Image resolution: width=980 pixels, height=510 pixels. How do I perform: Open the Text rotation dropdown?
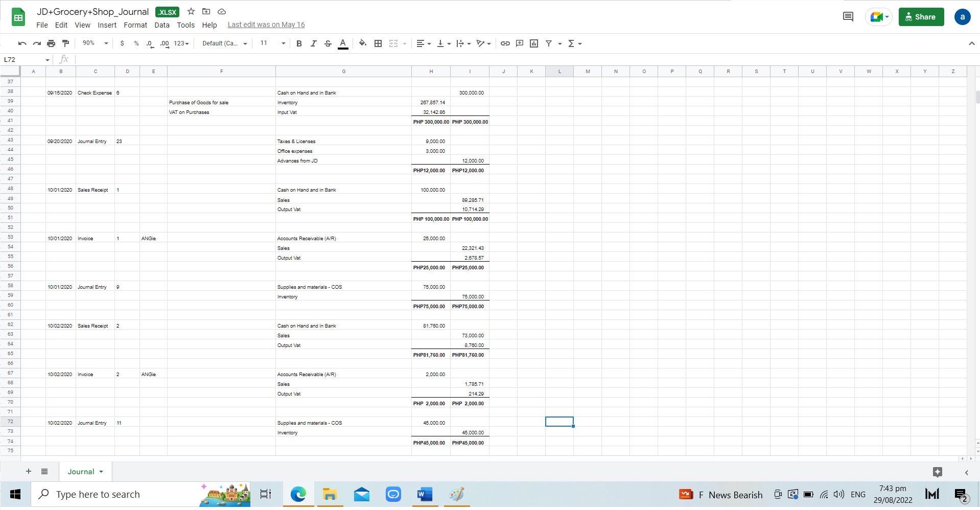[x=483, y=43]
